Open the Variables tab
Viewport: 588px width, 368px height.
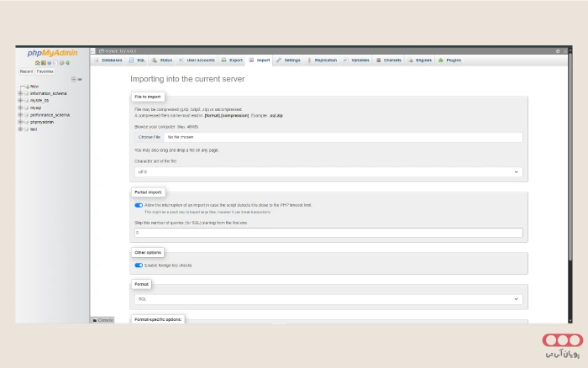(356, 60)
